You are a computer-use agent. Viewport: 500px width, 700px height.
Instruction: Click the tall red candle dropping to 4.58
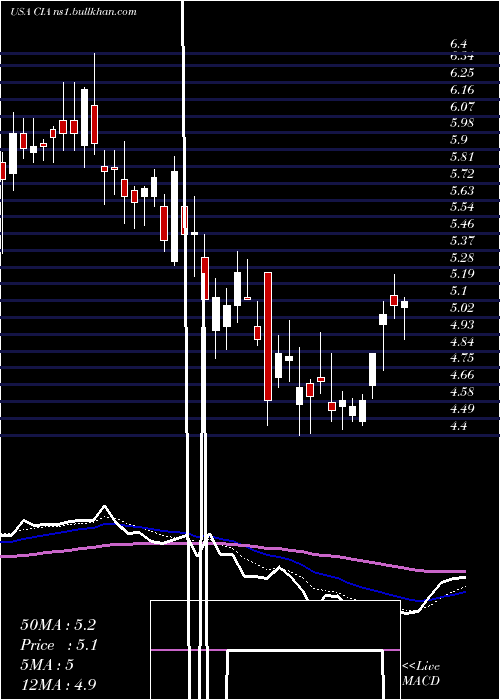point(268,336)
